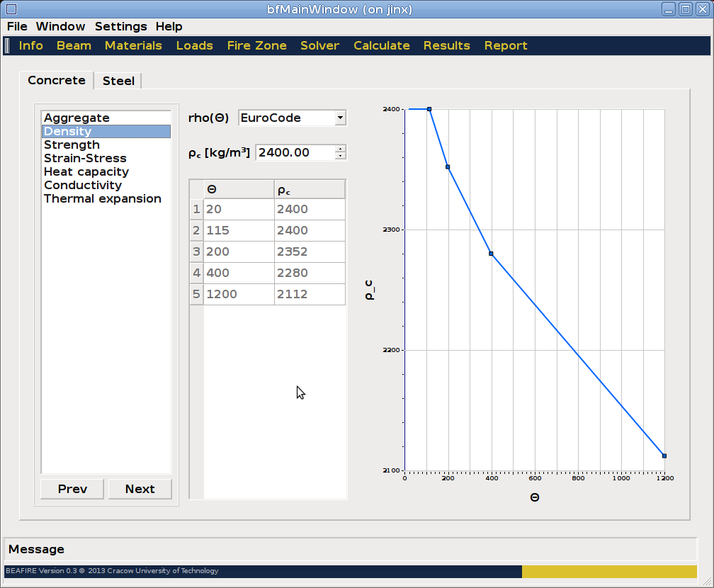Screen dimensions: 714x588
Task: Select Strength in the property list
Action: 72,145
